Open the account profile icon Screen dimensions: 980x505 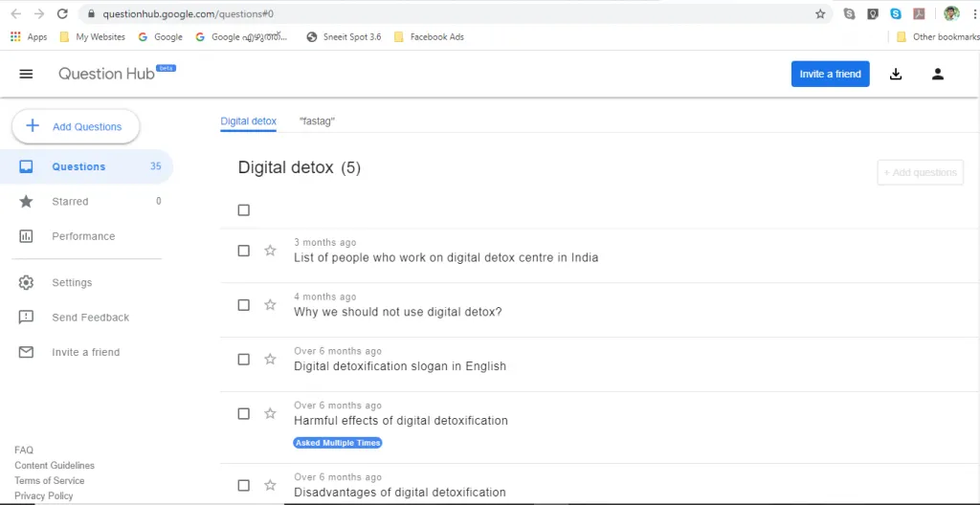click(x=938, y=74)
